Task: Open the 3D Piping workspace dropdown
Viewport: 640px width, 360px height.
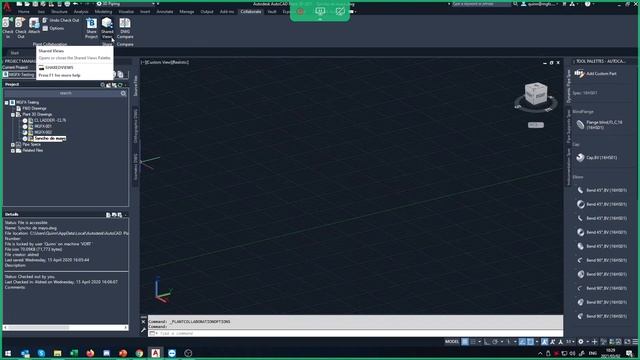Action: point(127,4)
